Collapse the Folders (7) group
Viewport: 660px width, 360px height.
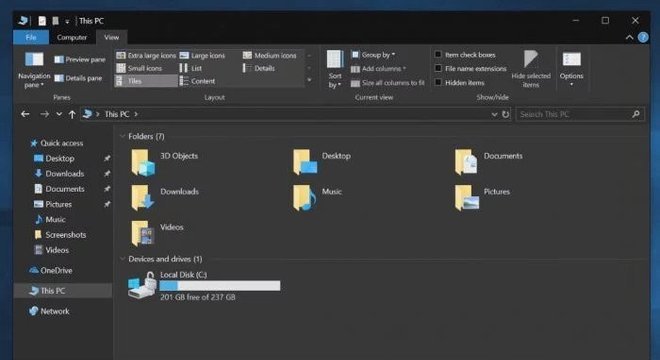point(122,136)
